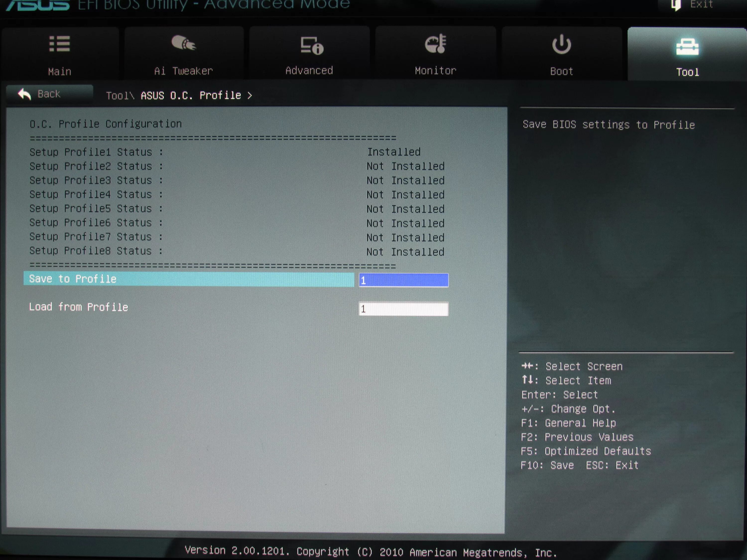The height and width of the screenshot is (560, 747).
Task: Click Setup Profile2 Status label
Action: [x=96, y=166]
